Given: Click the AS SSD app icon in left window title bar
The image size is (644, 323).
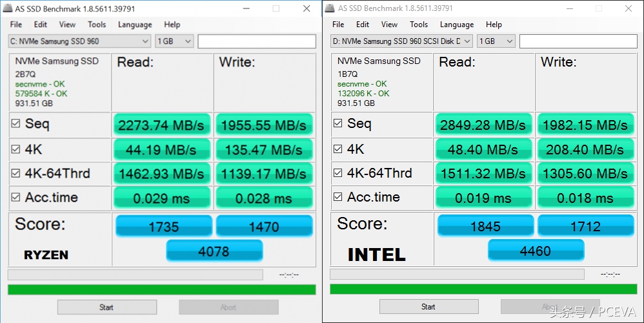Looking at the screenshot, I should point(7,8).
